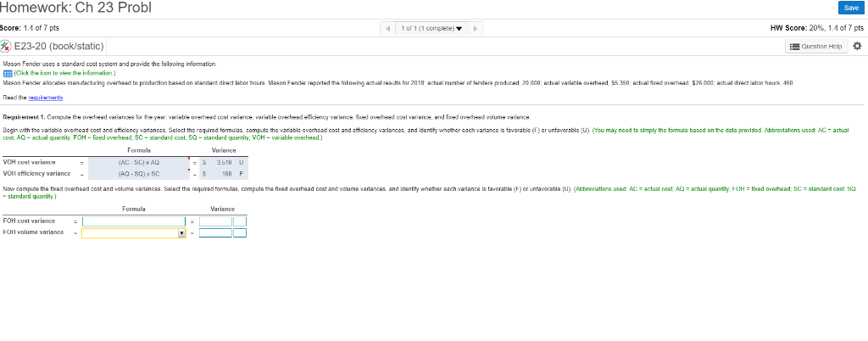868x341 pixels.
Task: Select the VOH efficiency variance formula field
Action: 140,173
